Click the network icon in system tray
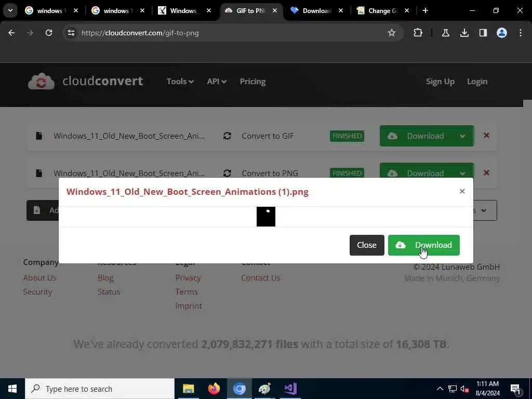 click(453, 389)
